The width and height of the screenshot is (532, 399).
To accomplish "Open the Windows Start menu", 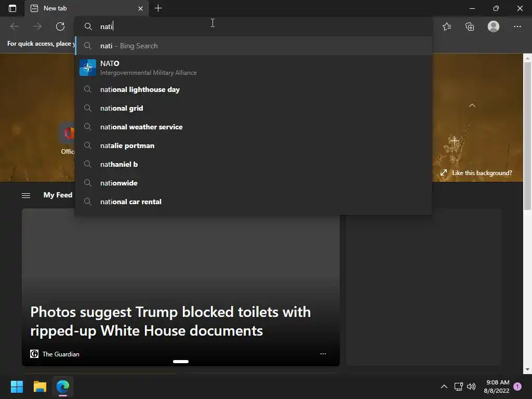I will 17,387.
